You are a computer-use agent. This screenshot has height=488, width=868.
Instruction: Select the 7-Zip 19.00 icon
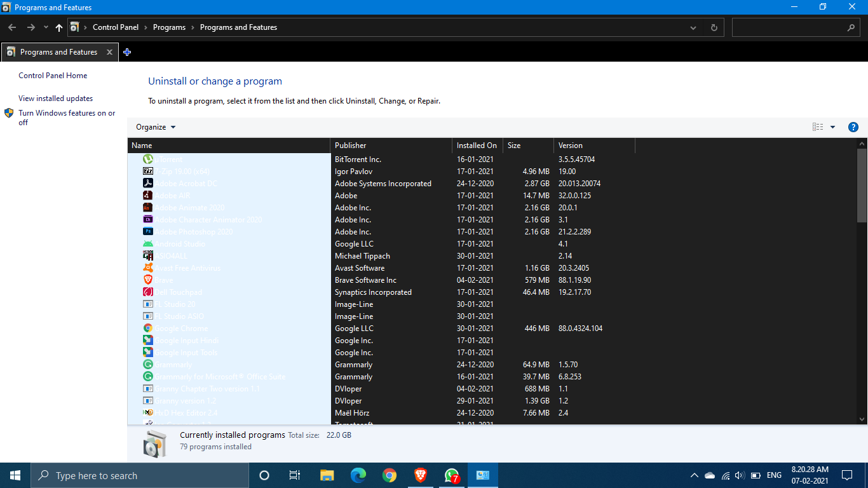(x=148, y=172)
